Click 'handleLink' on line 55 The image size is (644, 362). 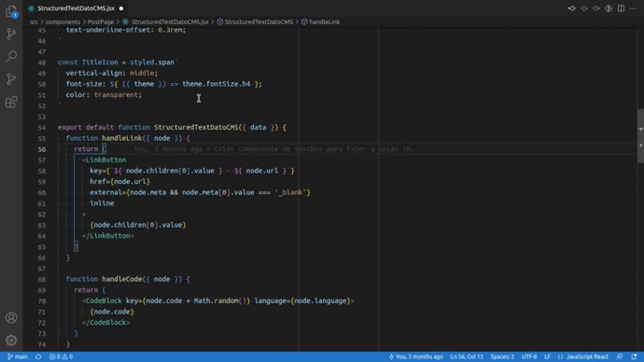pos(122,138)
